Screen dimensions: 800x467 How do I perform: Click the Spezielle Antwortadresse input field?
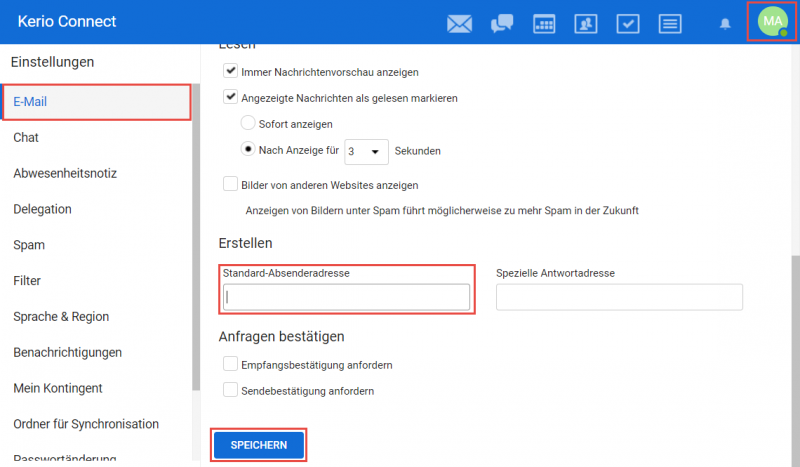click(619, 297)
